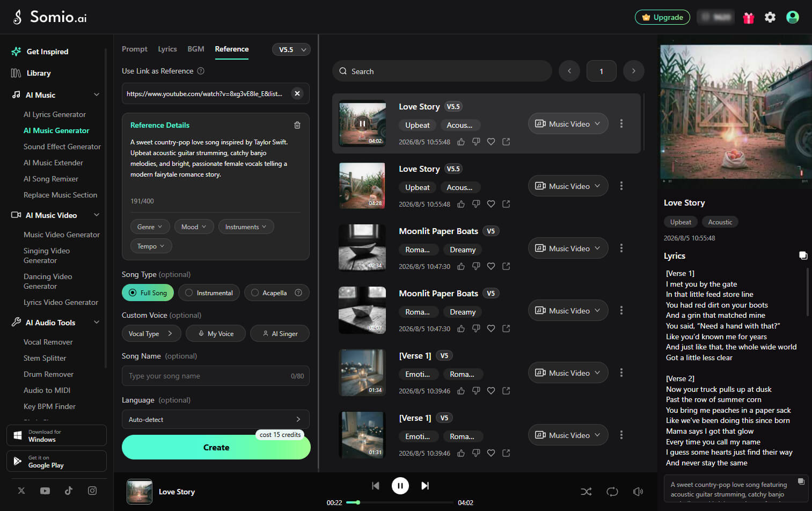Favorite first Moonlit Paper Boats track
The image size is (812, 511).
tap(491, 266)
